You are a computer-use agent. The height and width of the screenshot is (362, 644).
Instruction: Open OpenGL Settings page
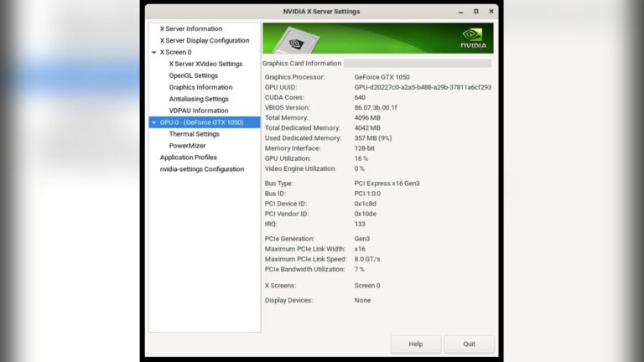pyautogui.click(x=194, y=75)
